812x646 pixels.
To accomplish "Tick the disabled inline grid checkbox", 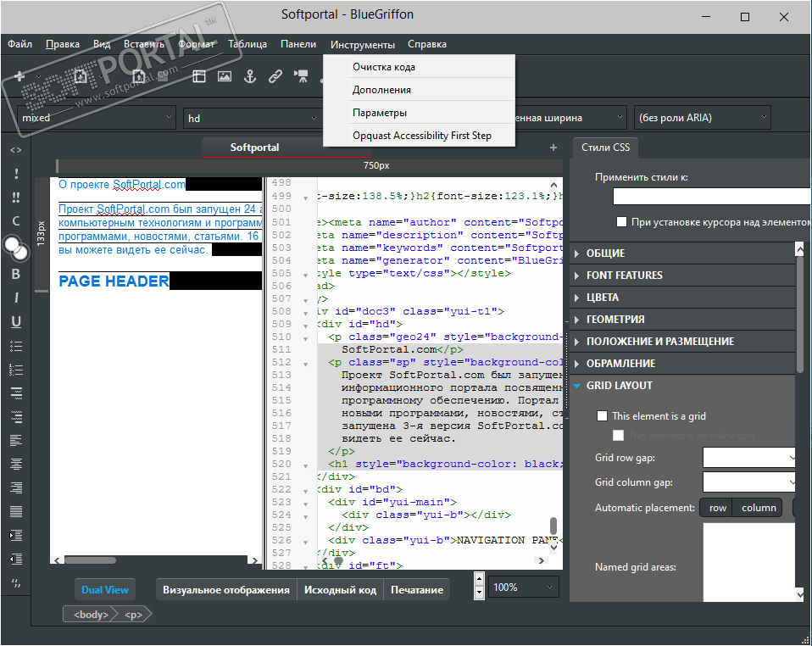I will (618, 436).
